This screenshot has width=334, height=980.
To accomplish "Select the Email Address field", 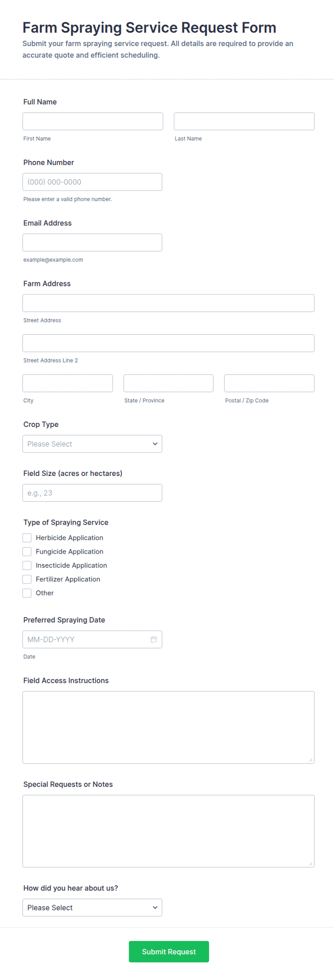I will point(92,242).
